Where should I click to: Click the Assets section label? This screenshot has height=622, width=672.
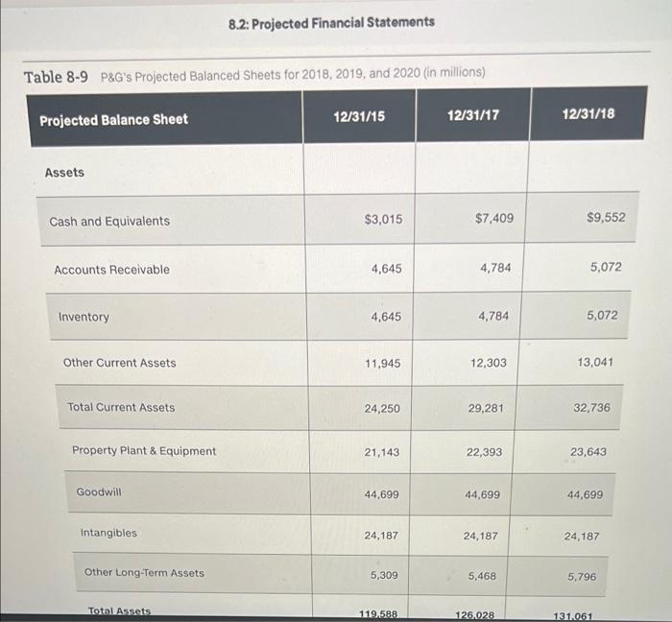pos(64,173)
